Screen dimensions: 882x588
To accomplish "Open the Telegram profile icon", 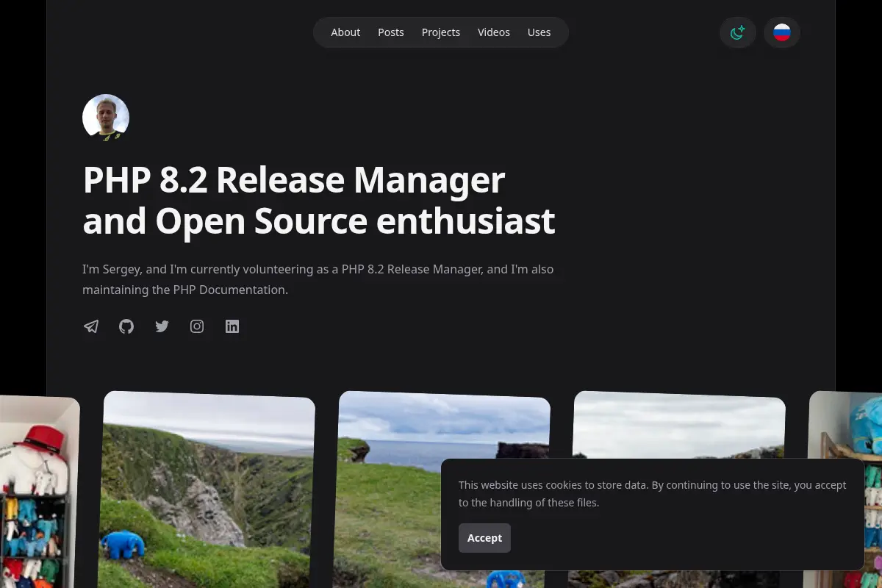I will pyautogui.click(x=91, y=326).
